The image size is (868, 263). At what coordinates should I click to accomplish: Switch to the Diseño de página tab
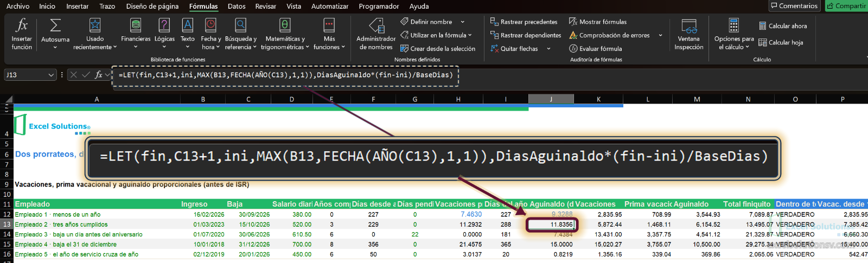click(x=152, y=6)
